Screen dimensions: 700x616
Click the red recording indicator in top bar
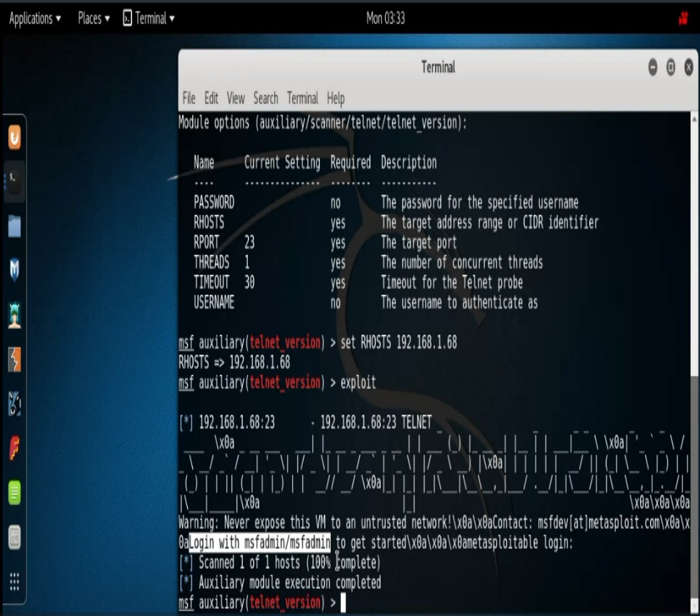coord(684,19)
